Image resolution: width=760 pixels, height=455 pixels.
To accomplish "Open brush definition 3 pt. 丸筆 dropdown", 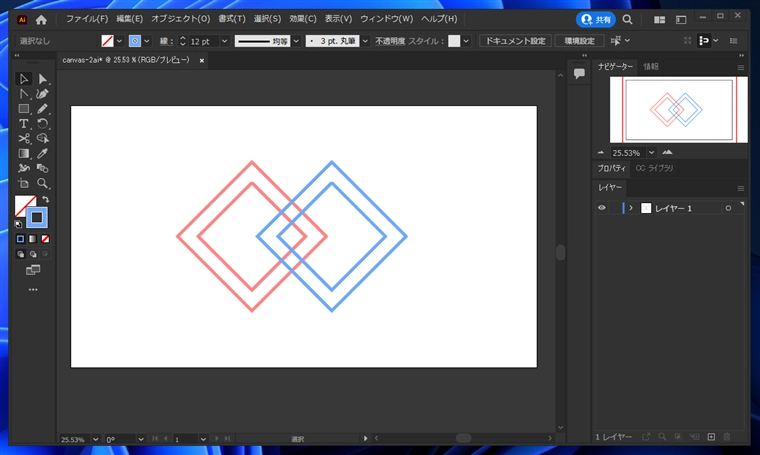I will 365,41.
